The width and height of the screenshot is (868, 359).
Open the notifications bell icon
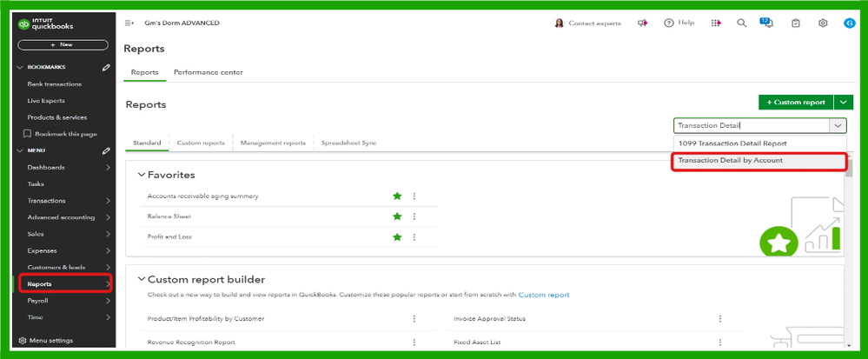pyautogui.click(x=767, y=23)
